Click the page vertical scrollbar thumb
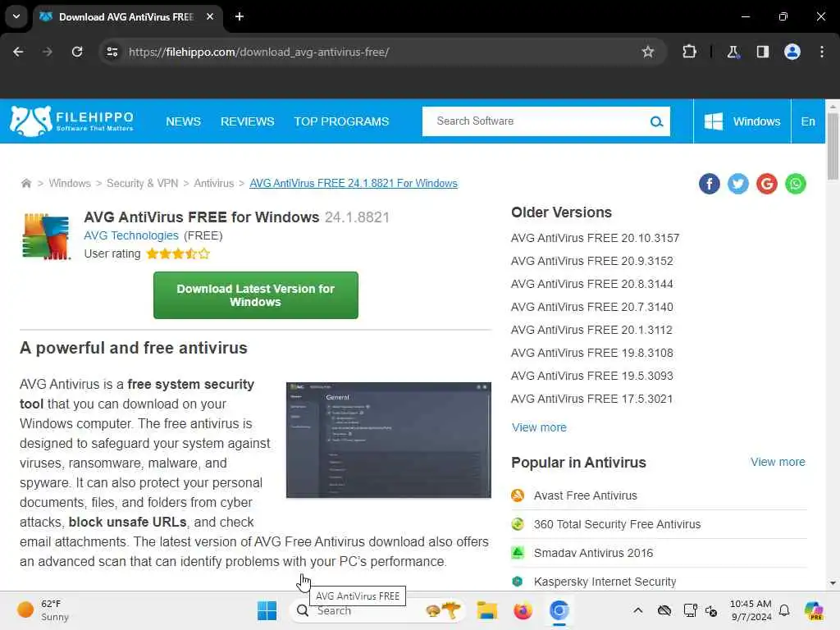 tap(832, 146)
